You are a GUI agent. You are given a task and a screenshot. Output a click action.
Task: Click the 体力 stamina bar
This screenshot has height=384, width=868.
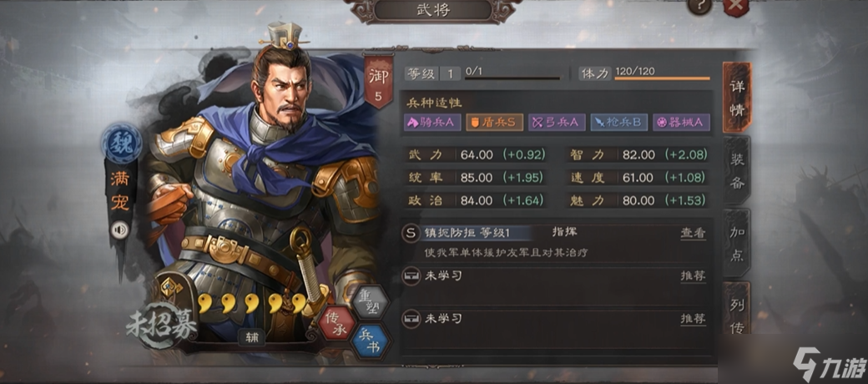(x=662, y=78)
